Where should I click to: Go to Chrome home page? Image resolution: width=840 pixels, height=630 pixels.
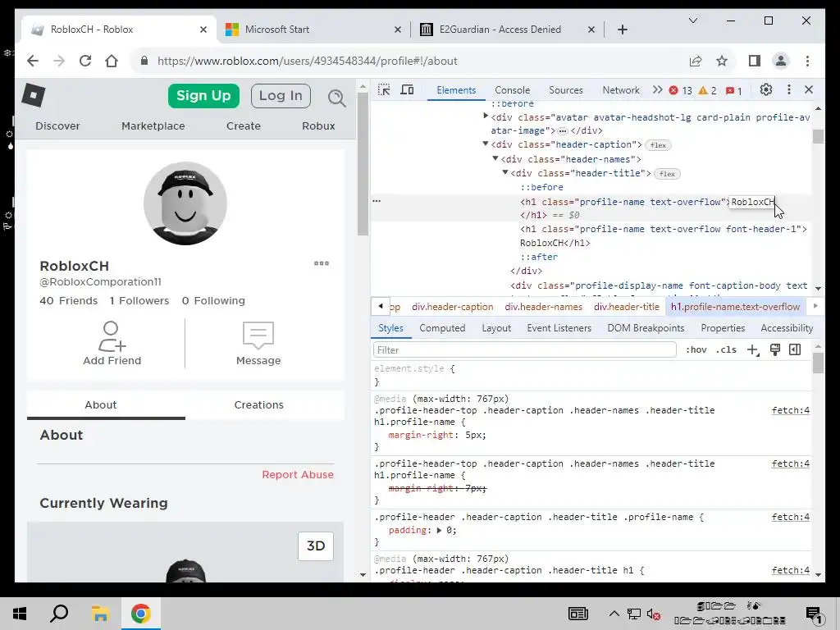tap(112, 61)
